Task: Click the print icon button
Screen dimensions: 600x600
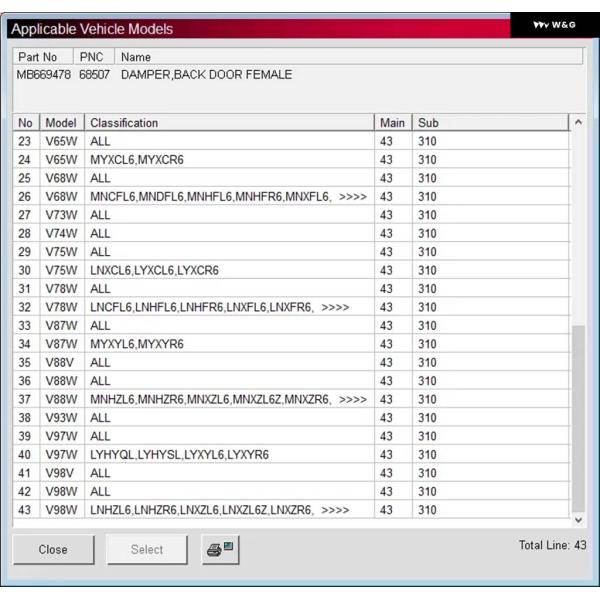Action: pyautogui.click(x=219, y=549)
